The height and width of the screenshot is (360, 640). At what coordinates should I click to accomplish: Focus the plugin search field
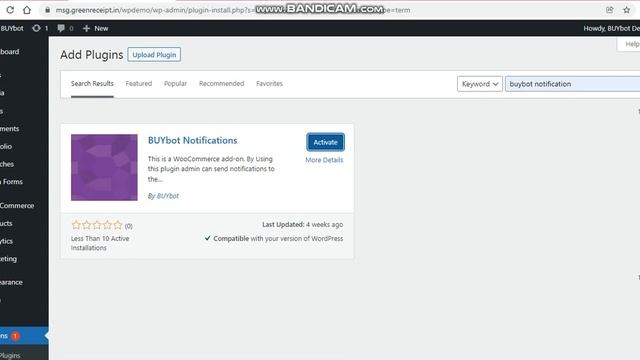pyautogui.click(x=573, y=84)
